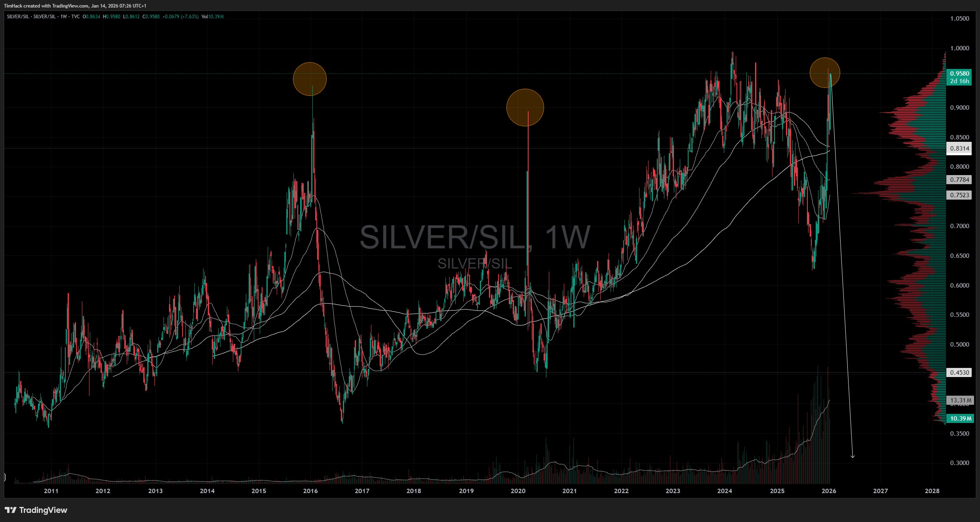Screen dimensions: 980x522
Task: Click the 0.4530 horizontal level label
Action: (959, 372)
